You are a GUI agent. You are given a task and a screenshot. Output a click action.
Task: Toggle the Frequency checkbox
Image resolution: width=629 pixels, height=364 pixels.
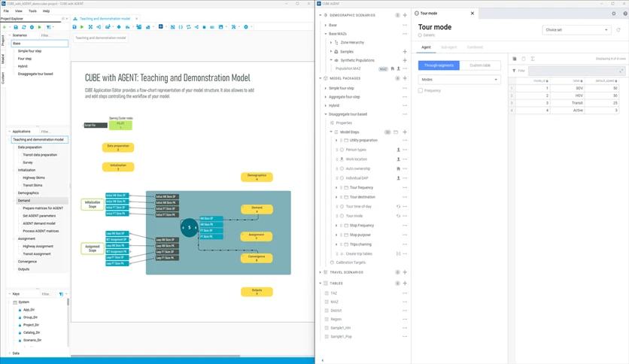coord(421,90)
